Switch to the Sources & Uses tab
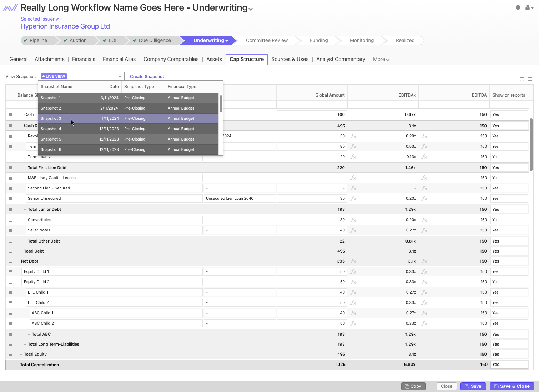 [289, 59]
